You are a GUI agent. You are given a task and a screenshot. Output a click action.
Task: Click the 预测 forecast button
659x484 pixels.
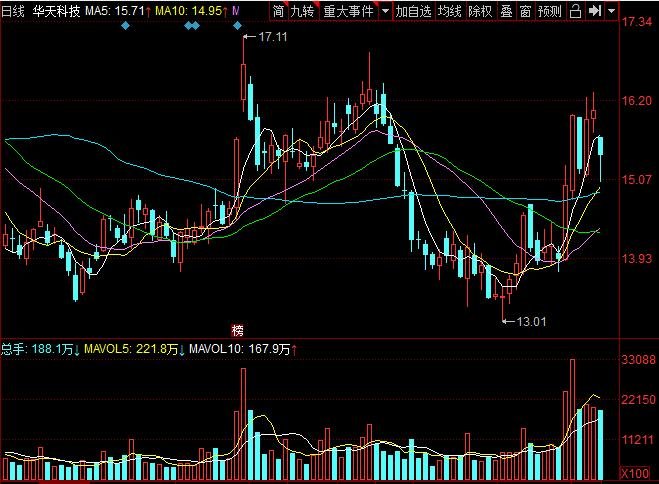(x=549, y=11)
